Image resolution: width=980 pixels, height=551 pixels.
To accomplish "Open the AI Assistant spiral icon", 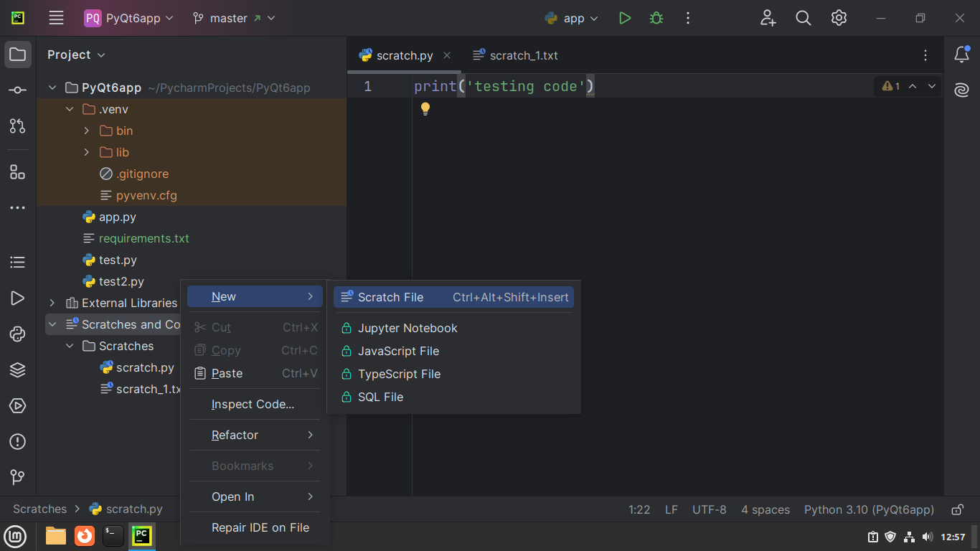I will [961, 90].
